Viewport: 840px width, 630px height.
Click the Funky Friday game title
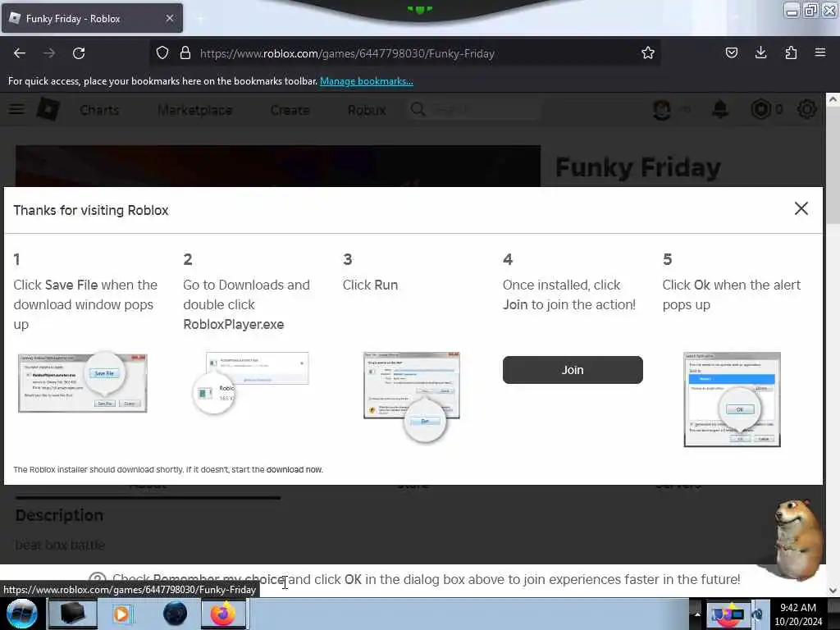pos(637,167)
